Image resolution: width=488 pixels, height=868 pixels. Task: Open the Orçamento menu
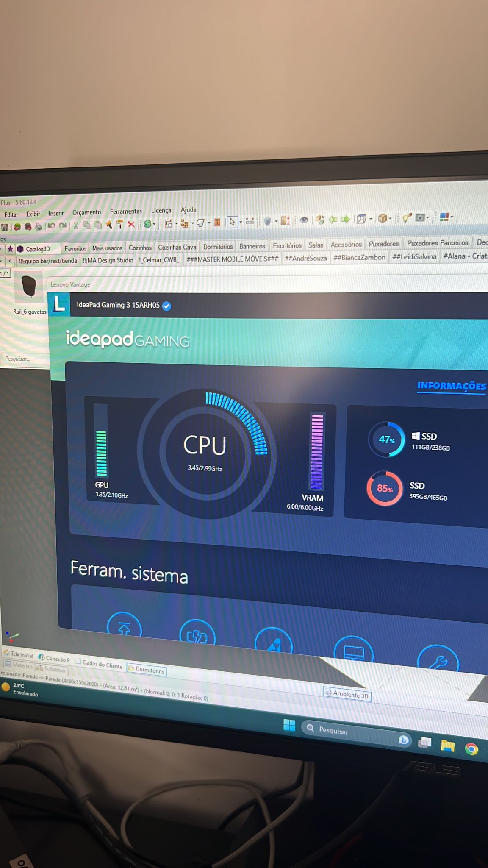click(86, 212)
